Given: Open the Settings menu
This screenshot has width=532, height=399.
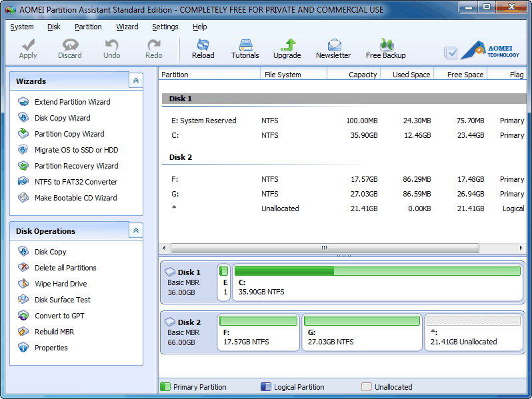Looking at the screenshot, I should point(165,27).
